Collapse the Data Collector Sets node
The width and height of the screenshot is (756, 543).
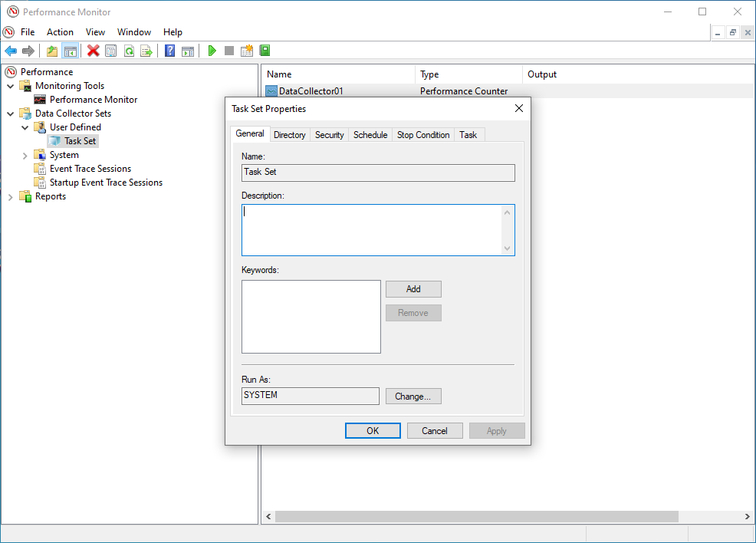coord(11,113)
